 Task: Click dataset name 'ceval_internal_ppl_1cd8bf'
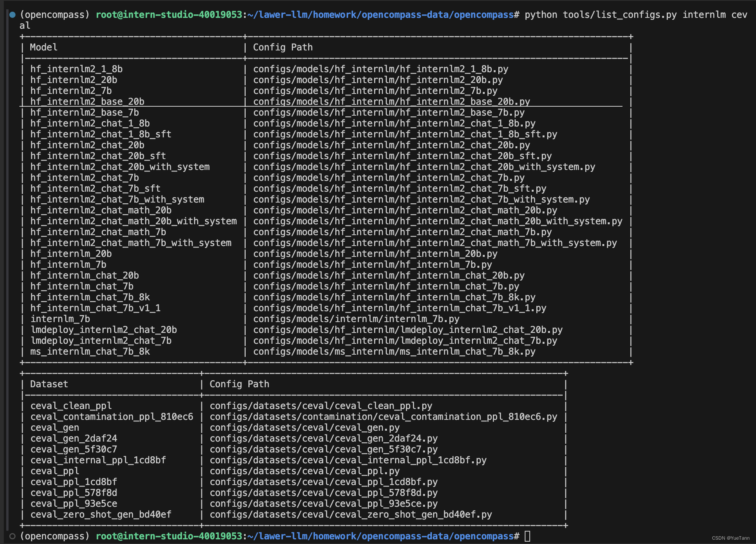(x=98, y=460)
